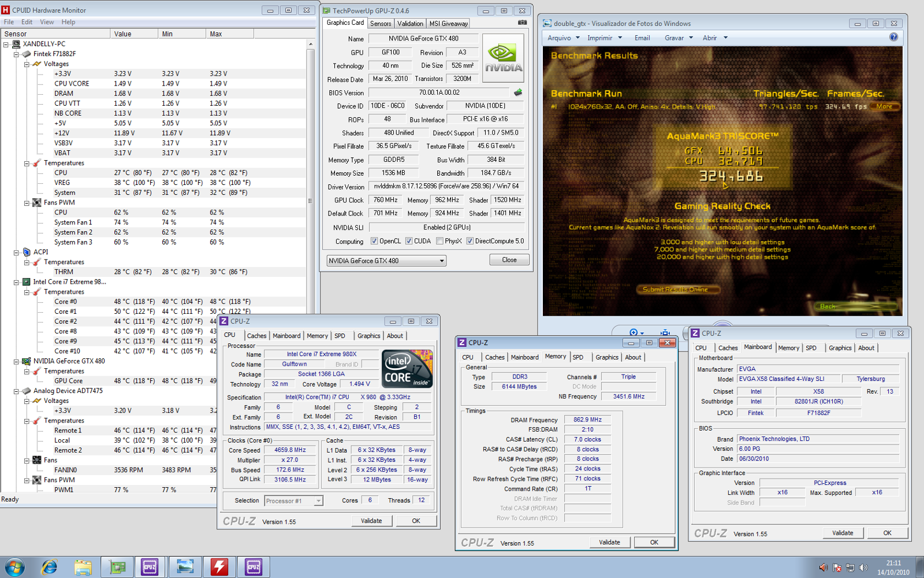Click the network tray icon
924x578 pixels.
tap(850, 568)
